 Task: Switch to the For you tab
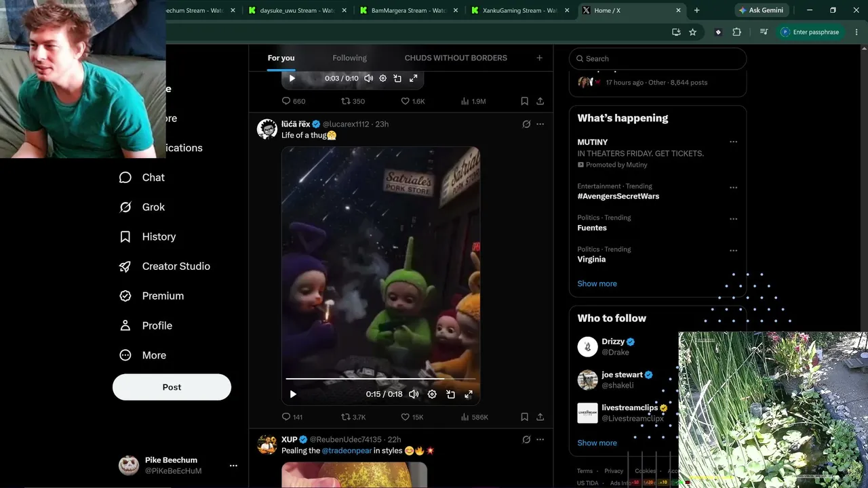281,58
